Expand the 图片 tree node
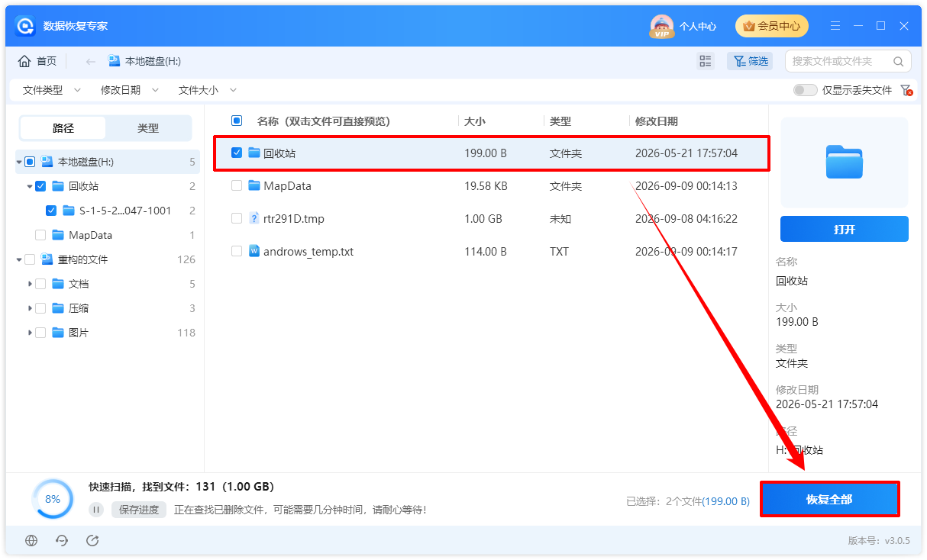The width and height of the screenshot is (927, 560). click(x=30, y=333)
